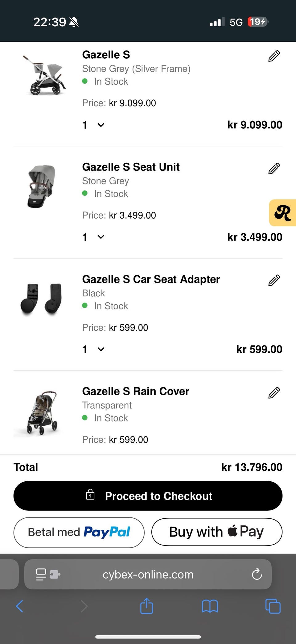The width and height of the screenshot is (296, 644).
Task: Open quantity dropdown for Gazelle S
Action: 93,125
